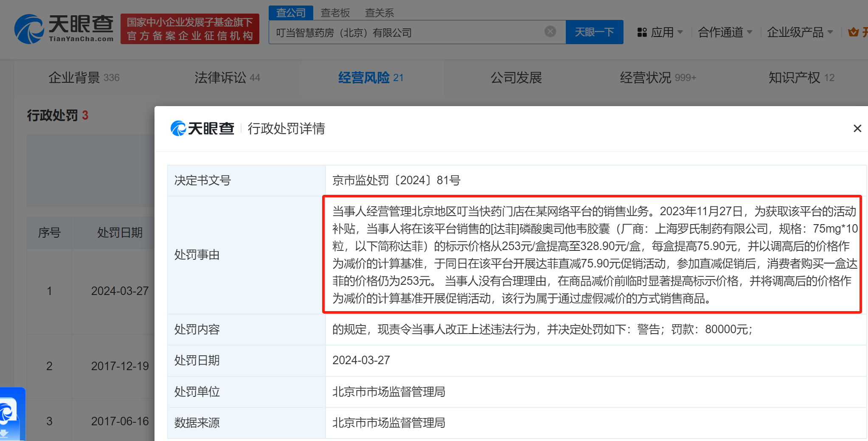Close the 行政处罚详情 dialog
Viewport: 868px width, 441px height.
click(x=857, y=128)
